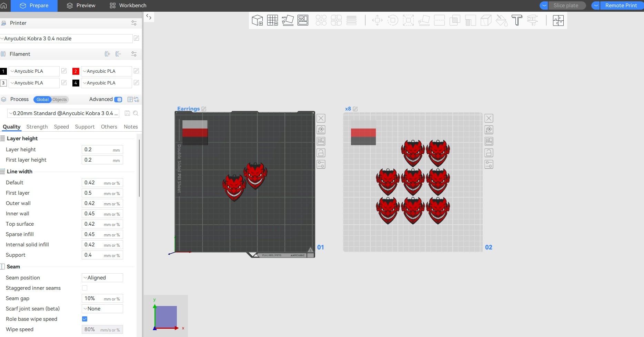This screenshot has height=337, width=644.
Task: Select the Lay on face tool
Action: pos(424,20)
